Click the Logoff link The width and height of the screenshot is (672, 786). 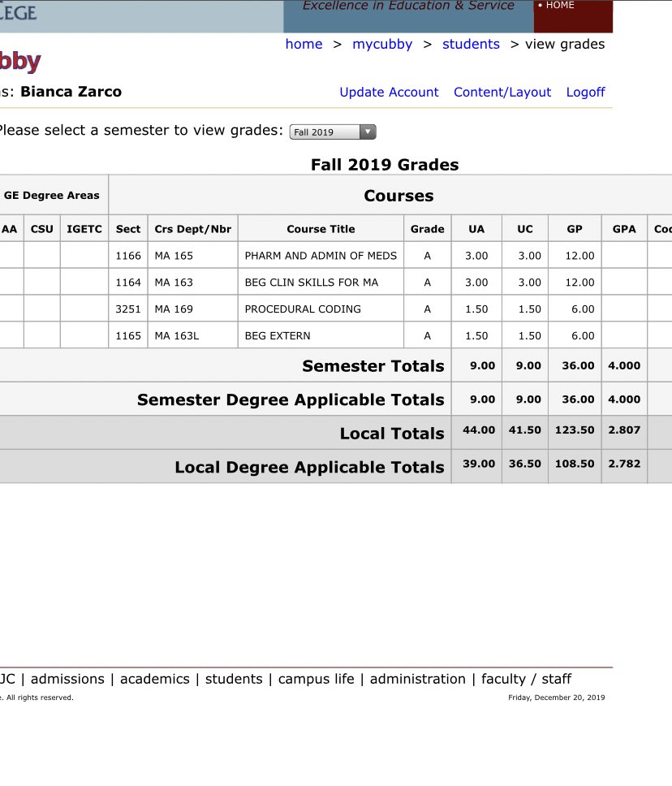click(x=585, y=93)
